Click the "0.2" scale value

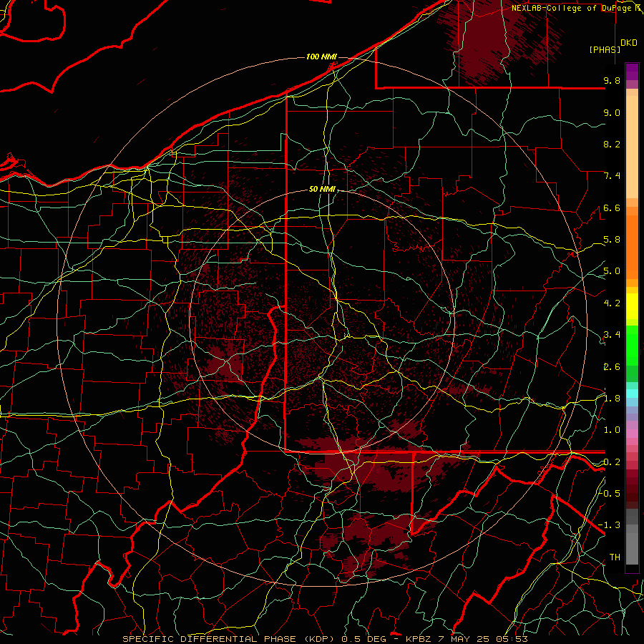tap(612, 462)
